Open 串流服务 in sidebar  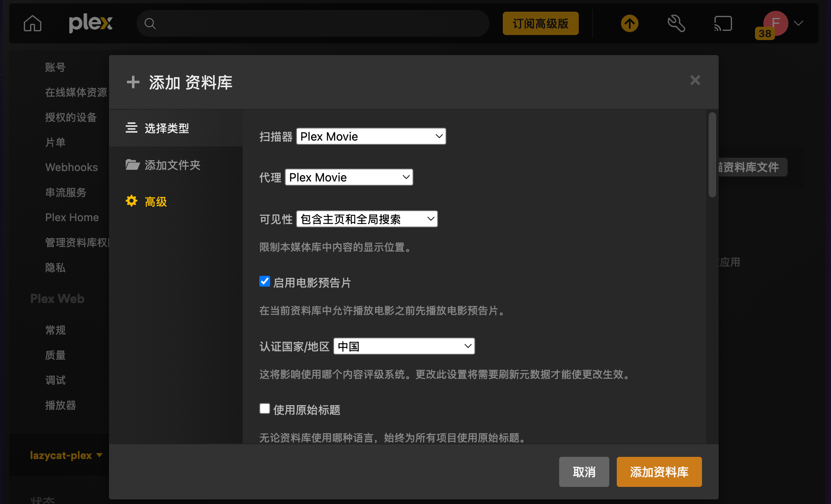(x=66, y=192)
